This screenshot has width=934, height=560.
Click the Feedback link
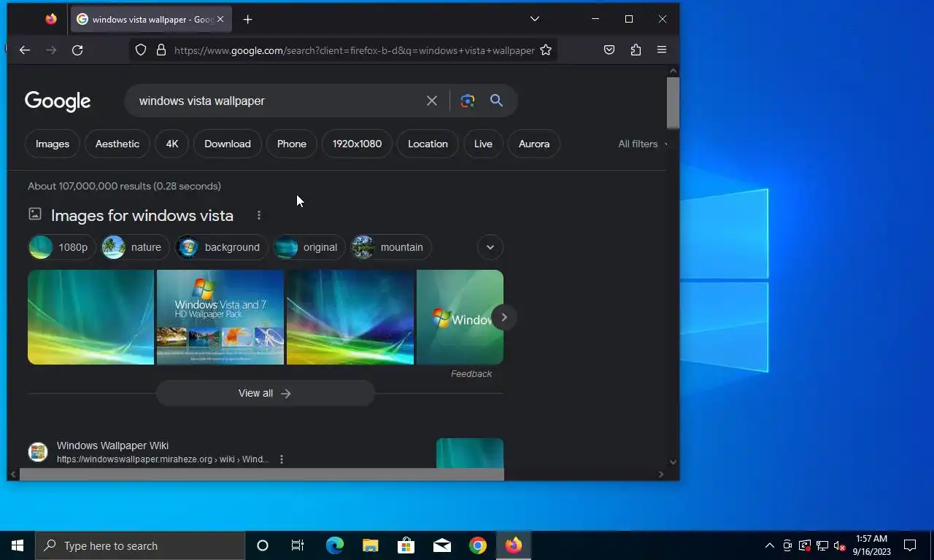(471, 373)
